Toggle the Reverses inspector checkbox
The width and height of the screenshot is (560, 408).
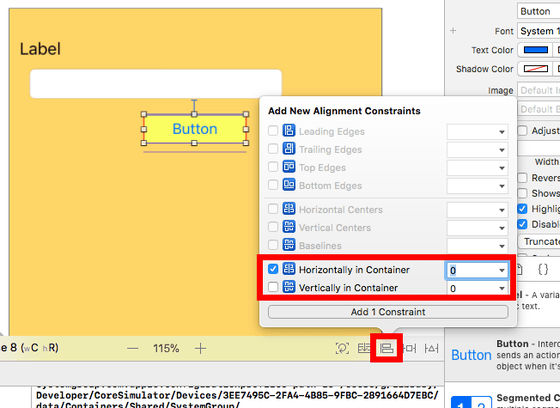point(522,178)
